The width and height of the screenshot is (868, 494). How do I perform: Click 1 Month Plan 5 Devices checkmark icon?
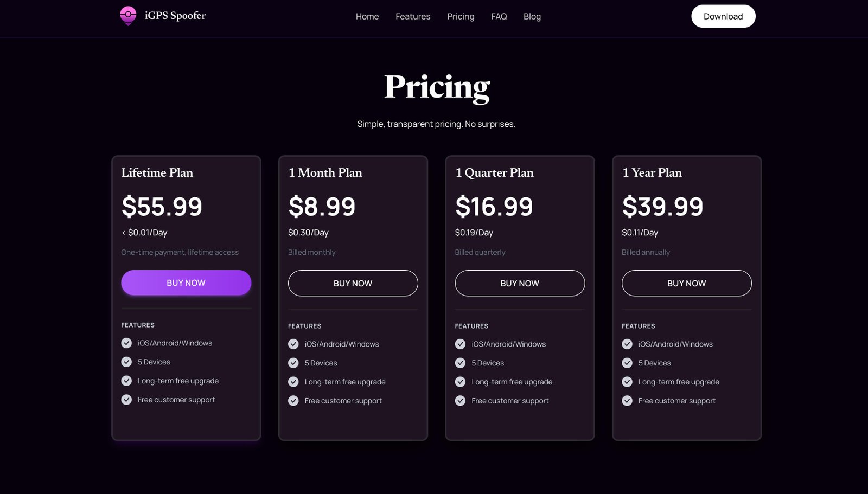293,363
